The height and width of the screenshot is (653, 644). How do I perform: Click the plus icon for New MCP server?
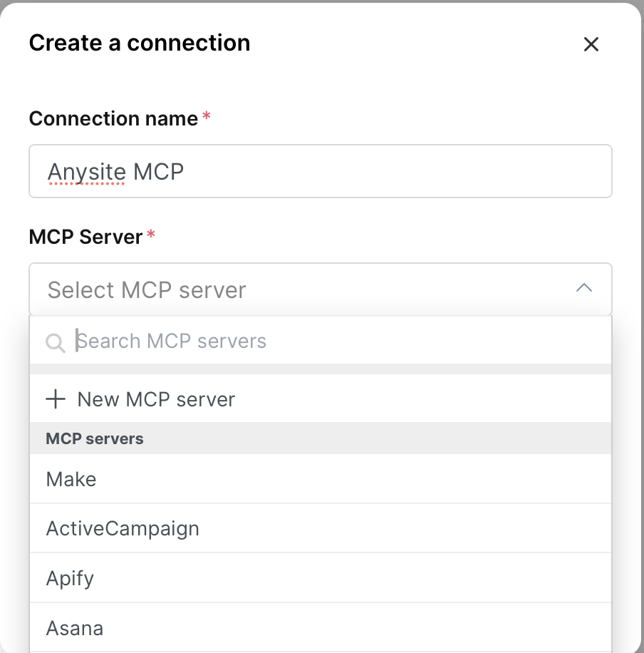tap(56, 399)
